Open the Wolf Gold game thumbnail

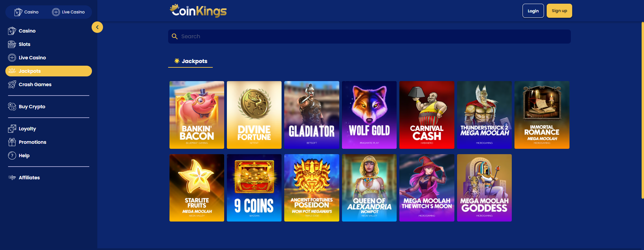pyautogui.click(x=369, y=115)
